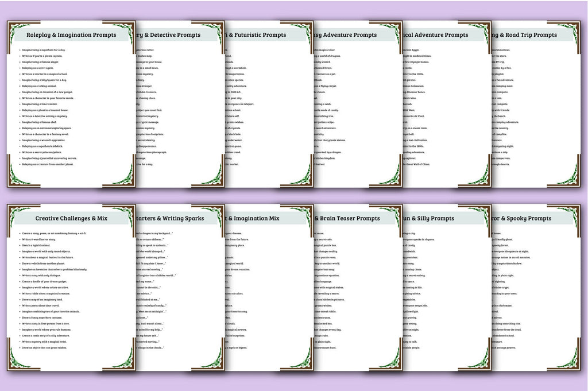This screenshot has height=391, width=588.
Task: Click 'Write a poem about time travel' line
Action: tap(41, 305)
